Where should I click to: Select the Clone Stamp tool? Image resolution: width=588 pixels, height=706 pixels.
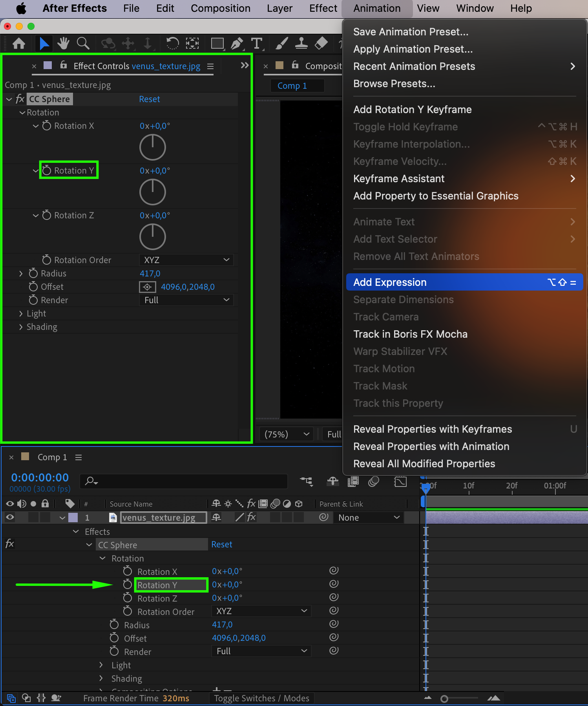[301, 43]
